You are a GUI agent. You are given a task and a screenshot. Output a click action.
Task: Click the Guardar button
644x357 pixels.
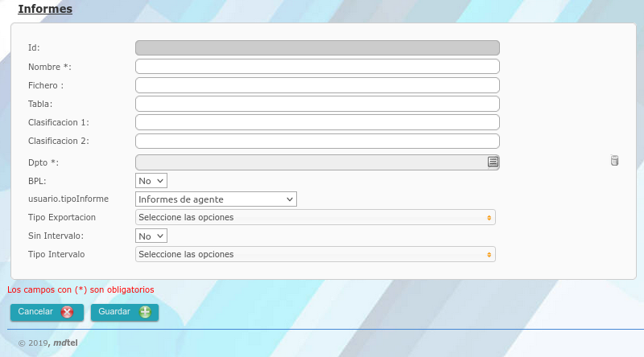click(125, 312)
